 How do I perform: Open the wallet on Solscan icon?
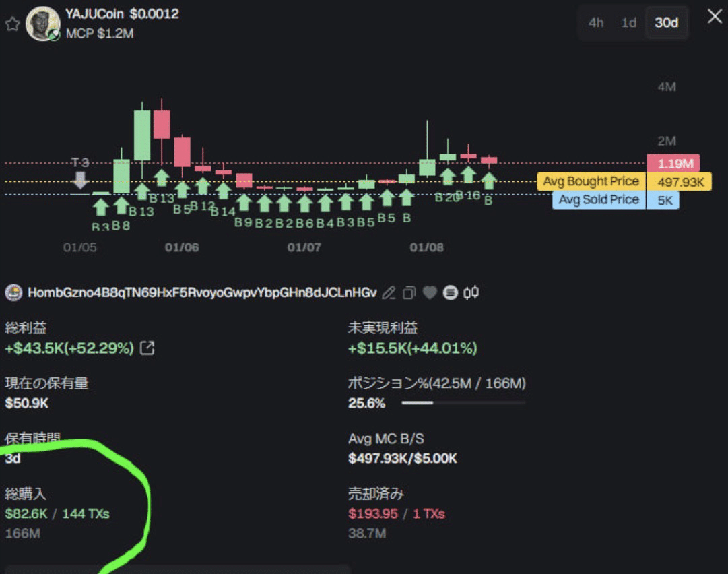(450, 292)
